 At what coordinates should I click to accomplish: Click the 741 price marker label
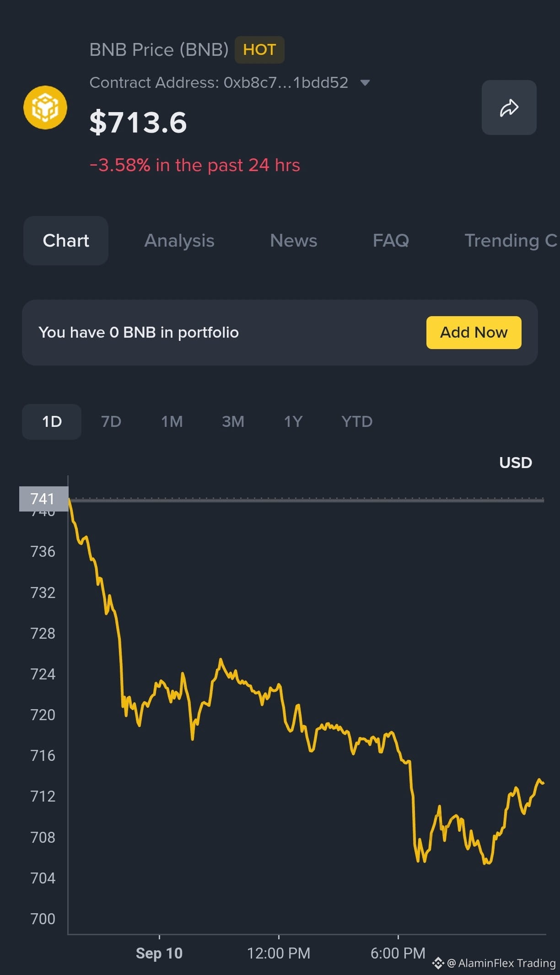(x=43, y=499)
